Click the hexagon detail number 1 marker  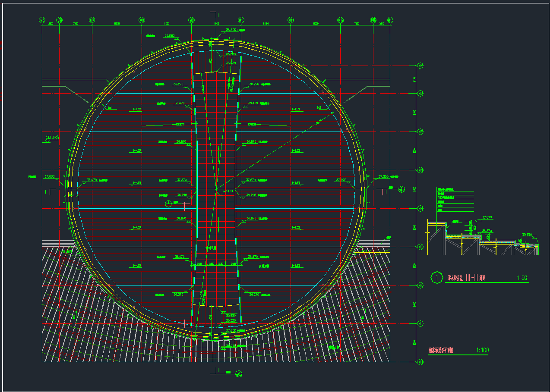[x=437, y=277]
